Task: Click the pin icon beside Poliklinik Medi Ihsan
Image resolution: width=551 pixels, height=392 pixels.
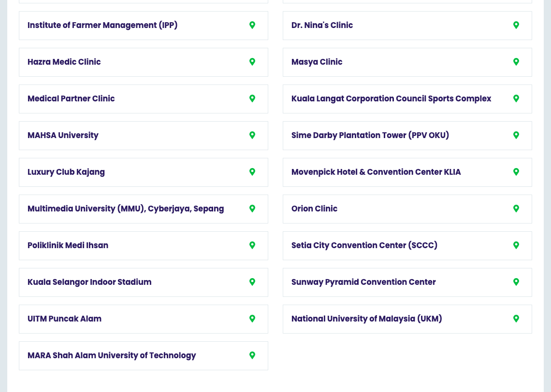Action: coord(252,245)
